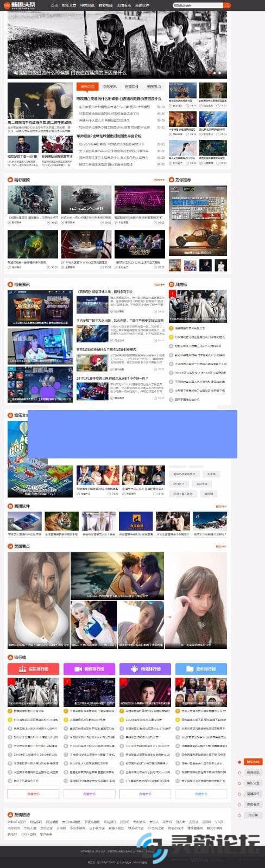Click the 精彩视频 section heading icon
This screenshot has height=868, width=265.
10,180
